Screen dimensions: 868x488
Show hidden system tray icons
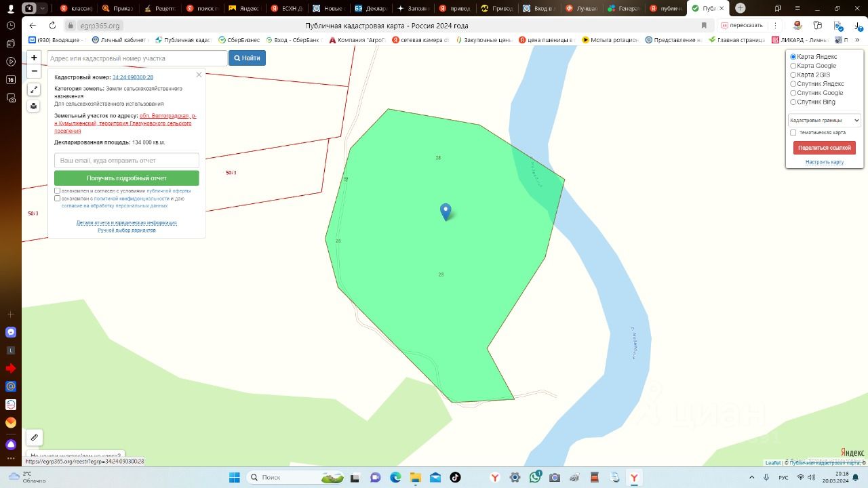(x=751, y=477)
